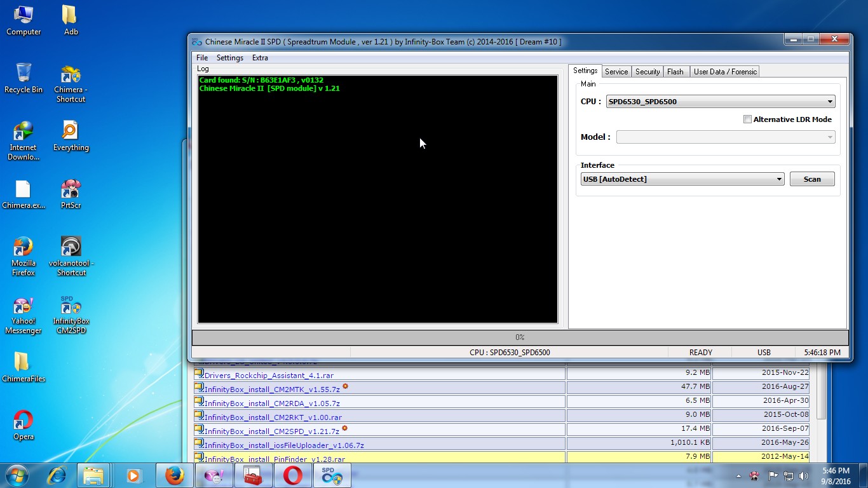The height and width of the screenshot is (488, 868).
Task: Download InfinityBox_install_CM2SPD_v1.21.7z
Action: tap(271, 431)
